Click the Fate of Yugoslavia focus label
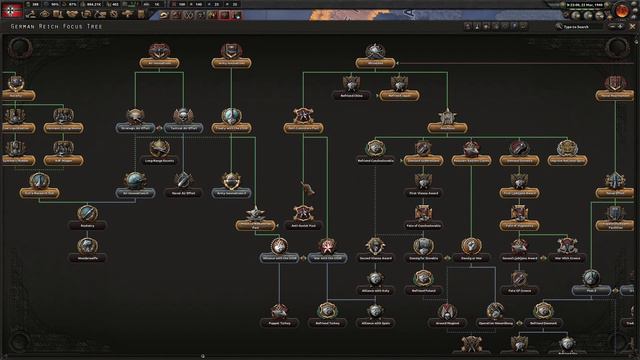 519,226
